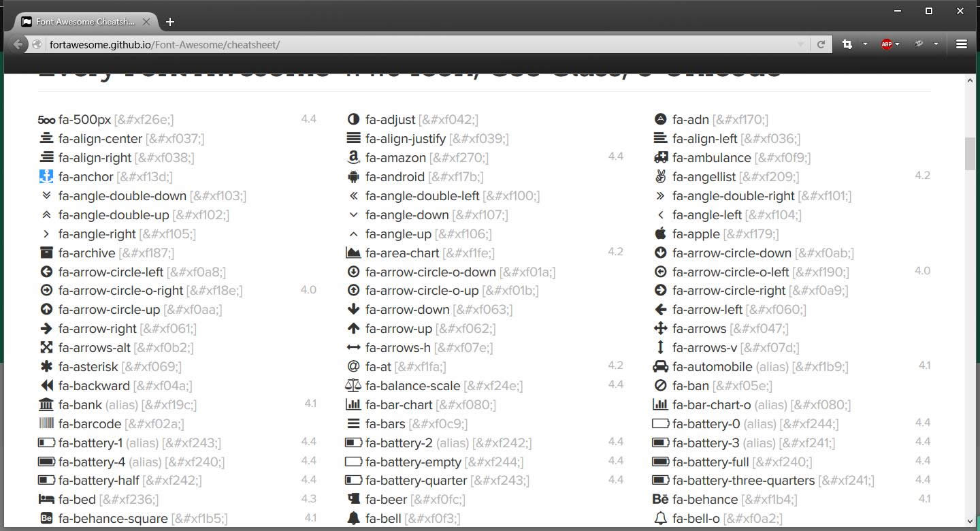This screenshot has height=531, width=980.
Task: Click the page's vertical scrollbar thumb
Action: [x=970, y=153]
